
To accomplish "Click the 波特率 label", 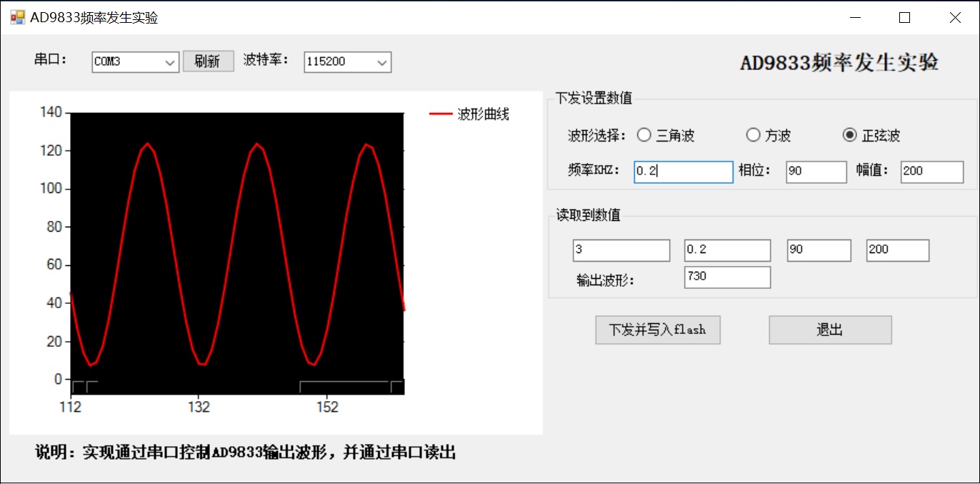I will coord(266,59).
